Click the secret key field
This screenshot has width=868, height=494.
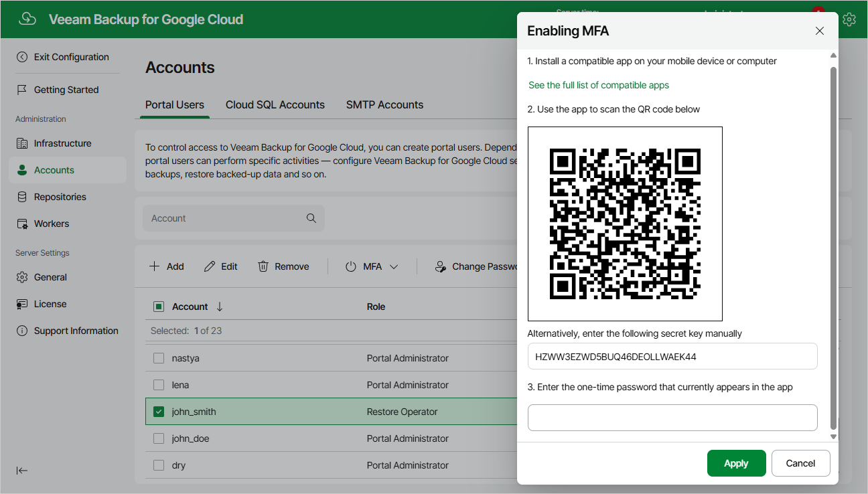tap(672, 356)
